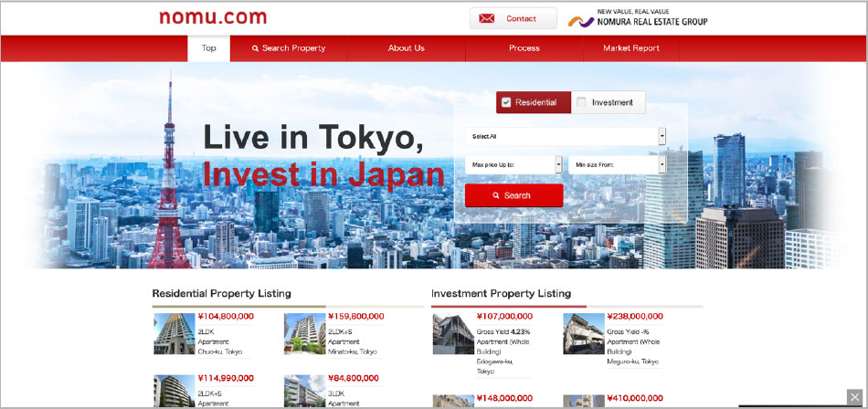Click the nomu.com logo

click(213, 17)
